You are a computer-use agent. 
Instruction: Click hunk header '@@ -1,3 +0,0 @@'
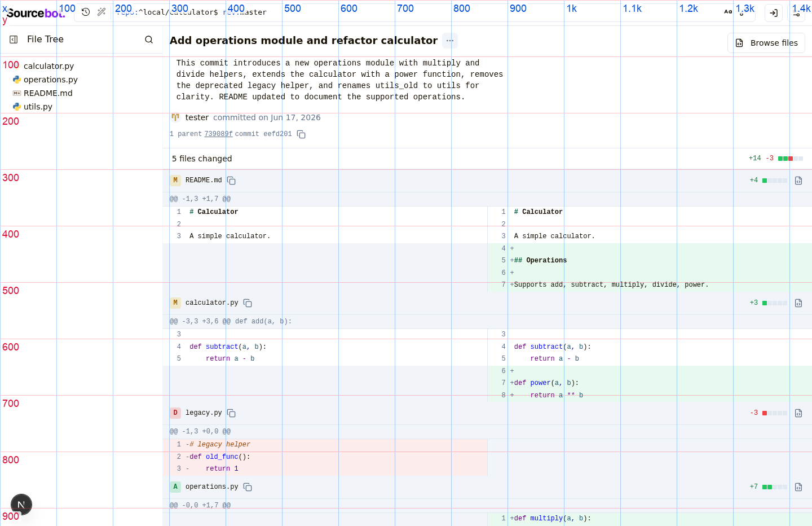point(200,432)
